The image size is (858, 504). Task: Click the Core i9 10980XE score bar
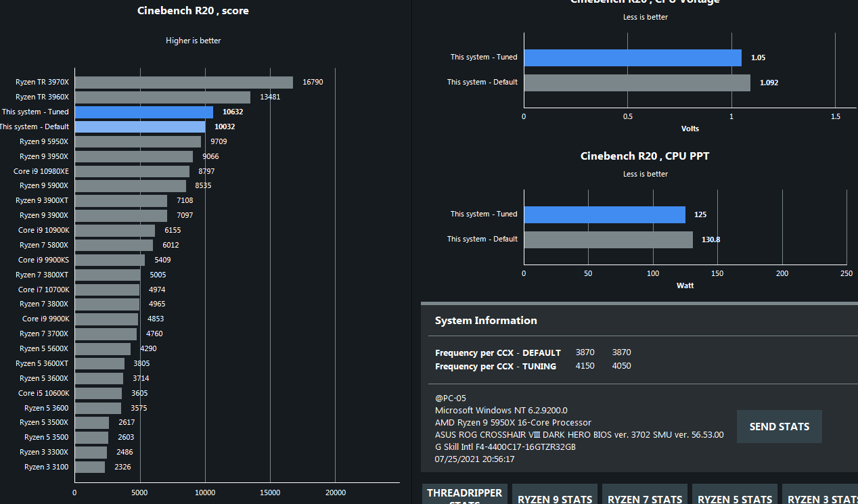[132, 171]
